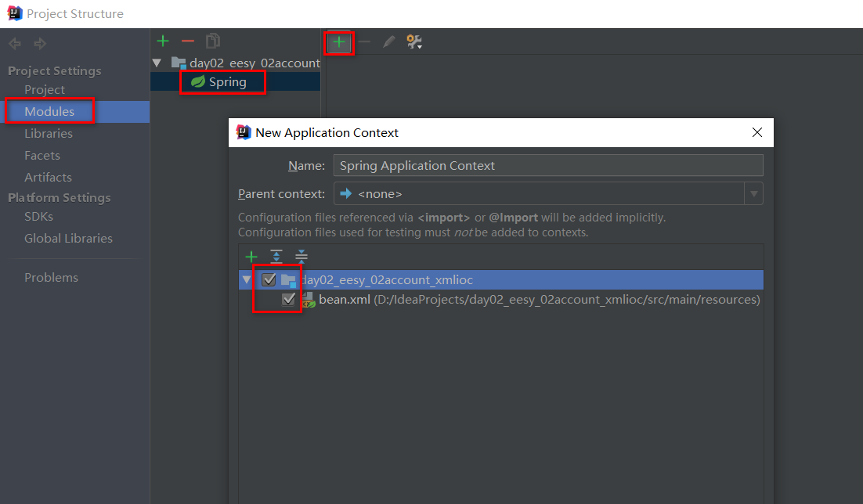
Task: Uncheck the bean.xml checkbox
Action: click(x=288, y=299)
